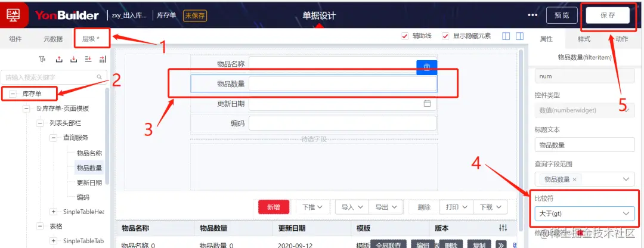Viewport: 644px width, 248px height.
Task: Click the 删除 button in table toolbar
Action: point(424,207)
